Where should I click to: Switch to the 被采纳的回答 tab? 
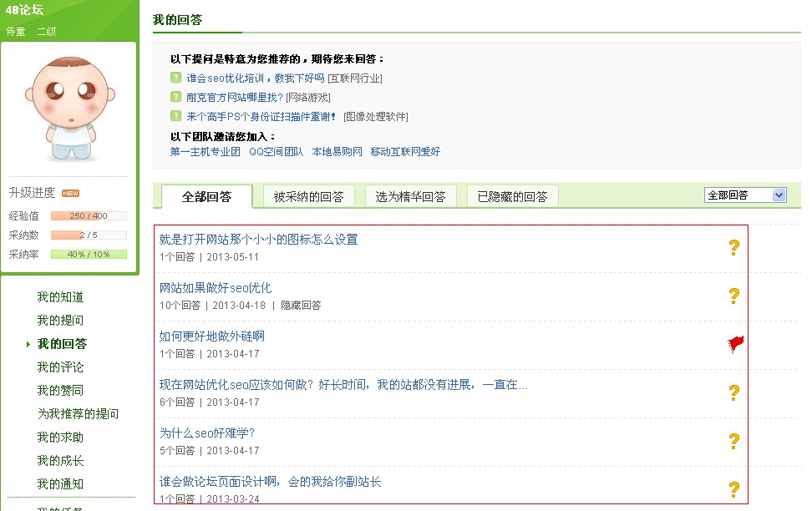point(312,195)
